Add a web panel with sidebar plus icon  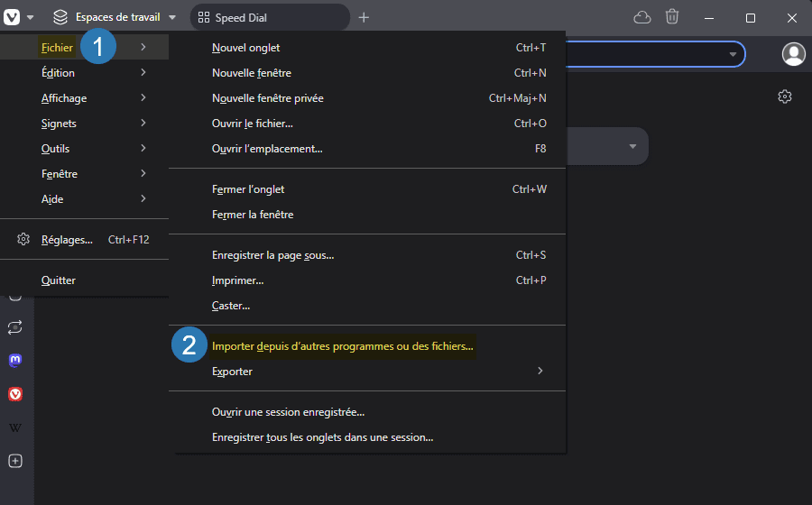click(x=15, y=461)
